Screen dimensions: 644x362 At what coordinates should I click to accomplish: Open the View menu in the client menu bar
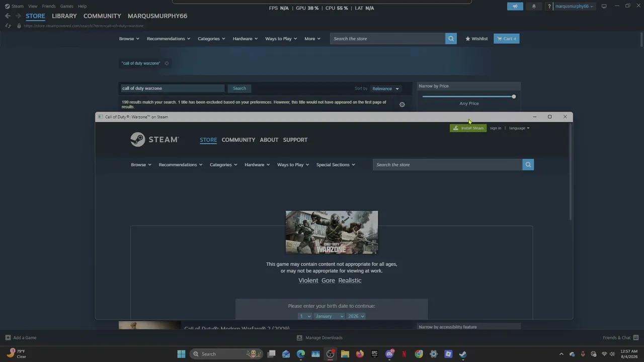tap(33, 6)
